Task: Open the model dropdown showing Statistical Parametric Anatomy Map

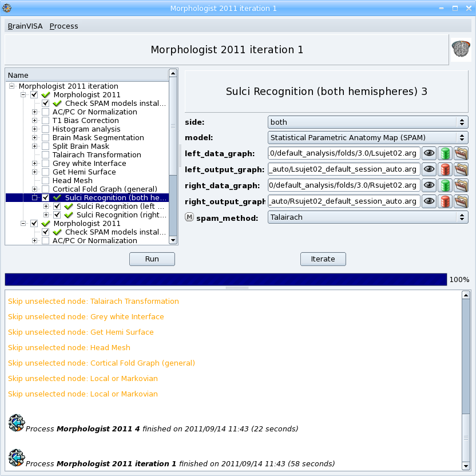Action: tap(368, 137)
